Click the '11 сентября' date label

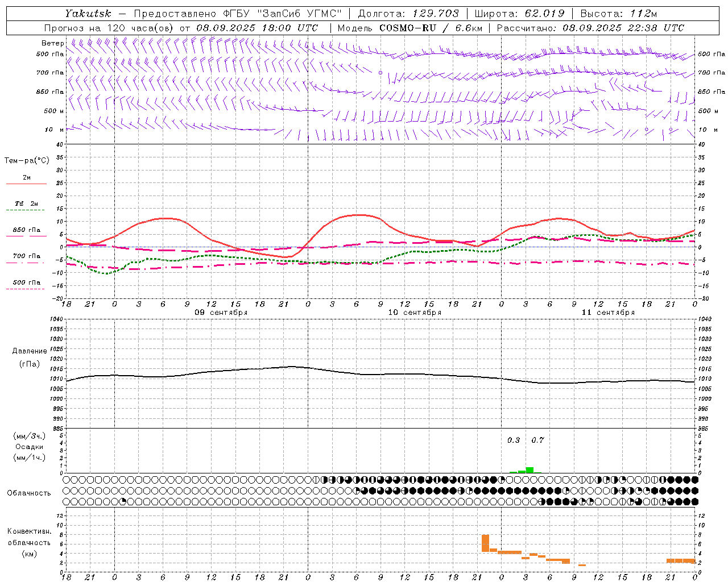point(608,313)
